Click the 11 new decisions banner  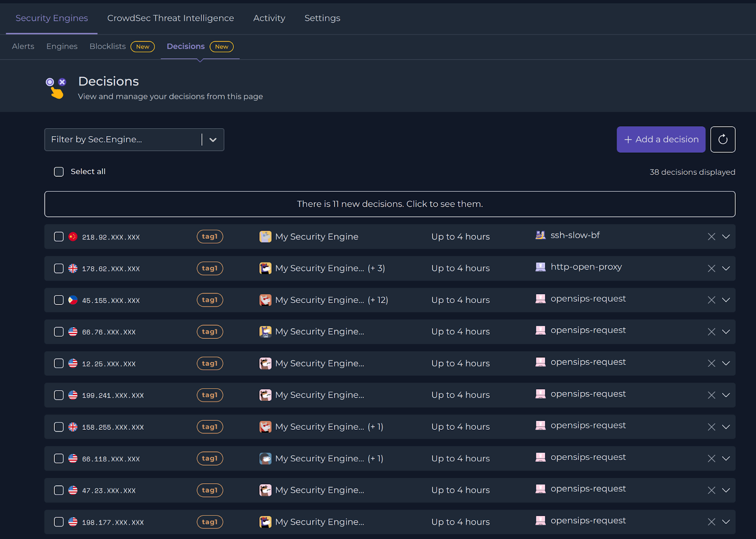click(390, 204)
